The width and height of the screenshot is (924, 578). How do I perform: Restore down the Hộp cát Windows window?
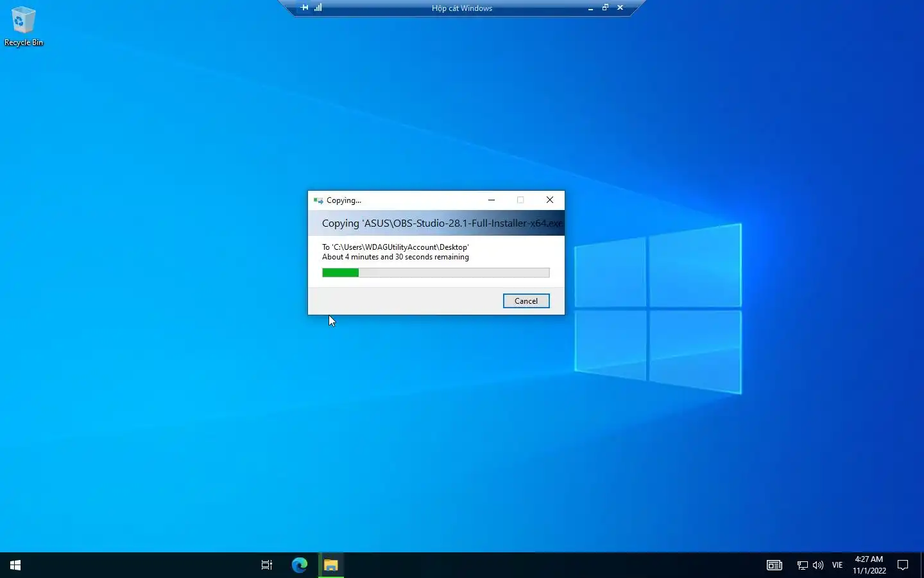[605, 8]
